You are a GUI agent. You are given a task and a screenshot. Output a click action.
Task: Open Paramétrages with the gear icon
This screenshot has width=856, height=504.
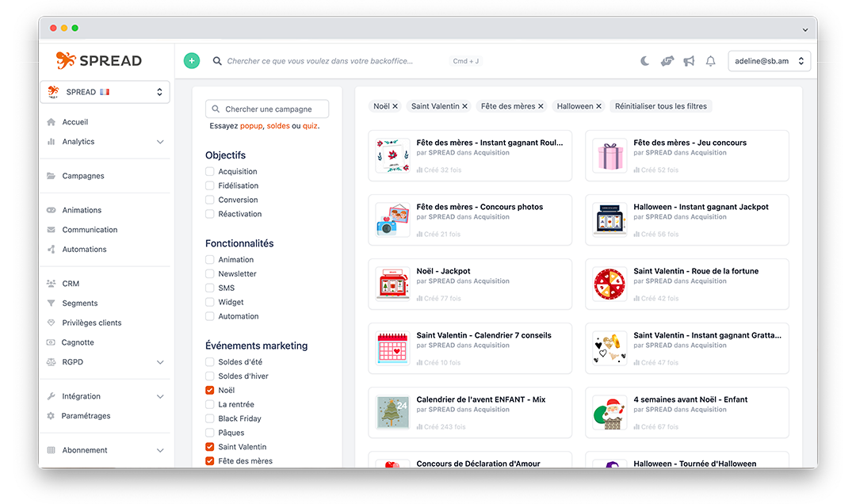coord(50,415)
